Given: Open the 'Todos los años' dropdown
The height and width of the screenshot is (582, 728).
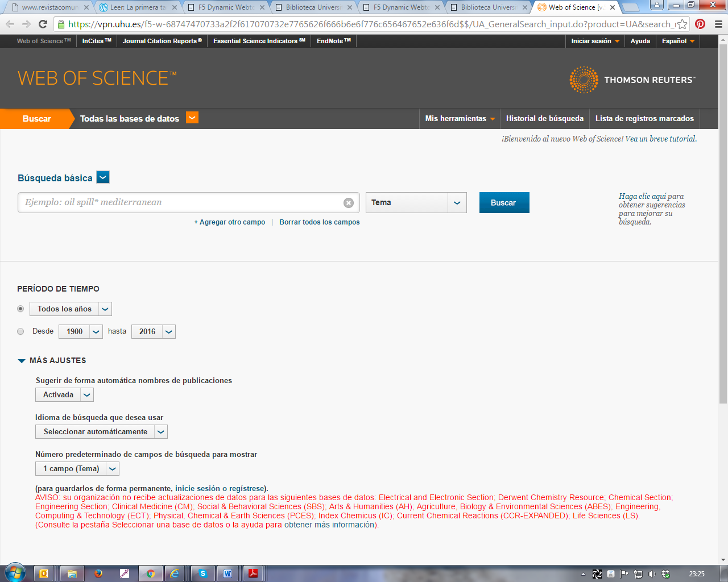Looking at the screenshot, I should coord(71,309).
